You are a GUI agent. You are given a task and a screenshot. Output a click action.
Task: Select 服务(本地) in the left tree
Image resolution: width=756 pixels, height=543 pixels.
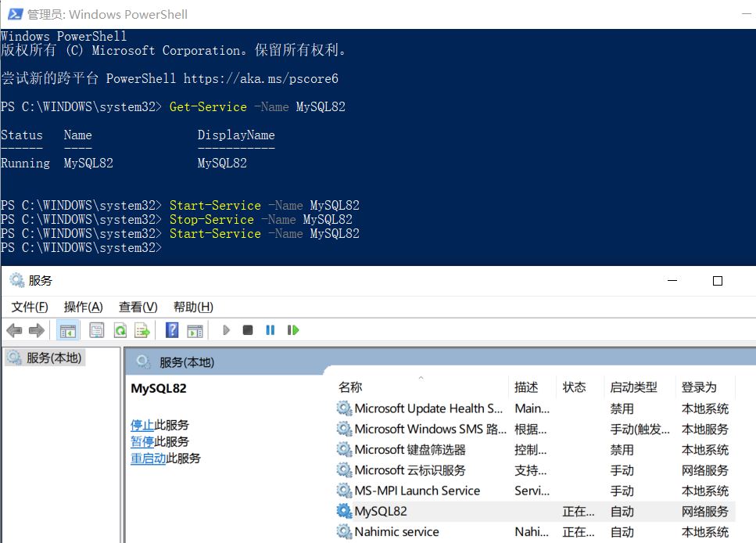click(45, 358)
